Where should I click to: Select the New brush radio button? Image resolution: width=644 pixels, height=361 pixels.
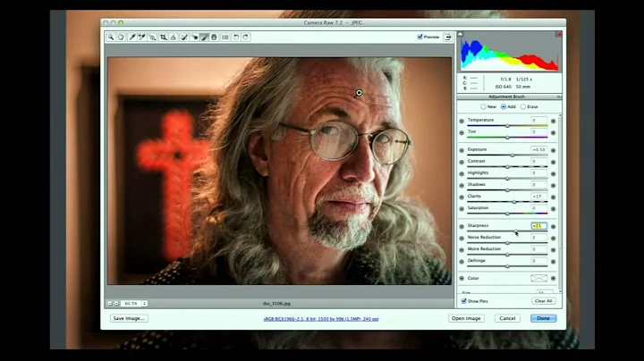[x=483, y=106]
